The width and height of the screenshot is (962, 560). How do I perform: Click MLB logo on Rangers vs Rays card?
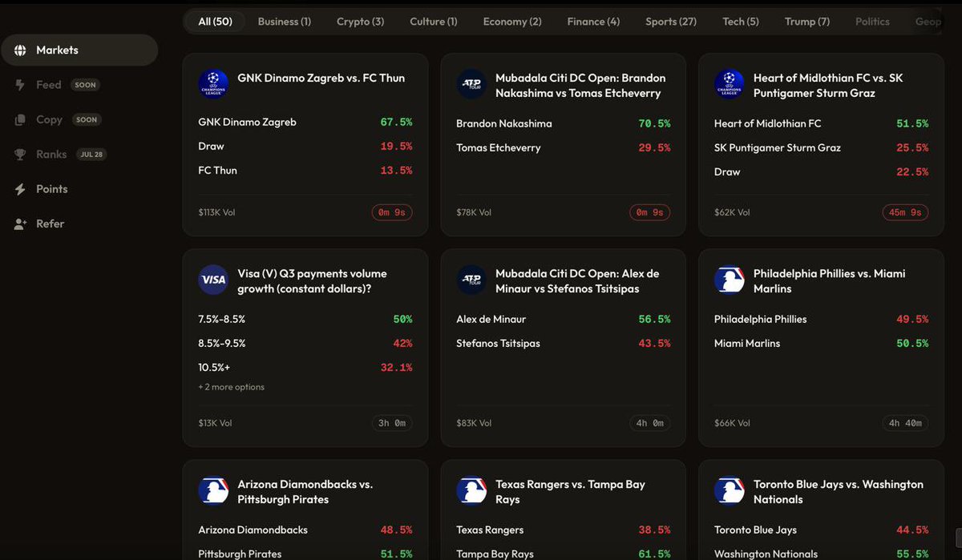[471, 490]
